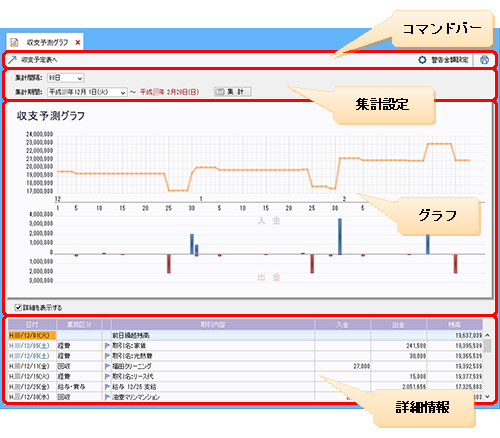Open the 集計間隔 90日 dropdown
Image resolution: width=500 pixels, height=438 pixels.
[x=66, y=78]
